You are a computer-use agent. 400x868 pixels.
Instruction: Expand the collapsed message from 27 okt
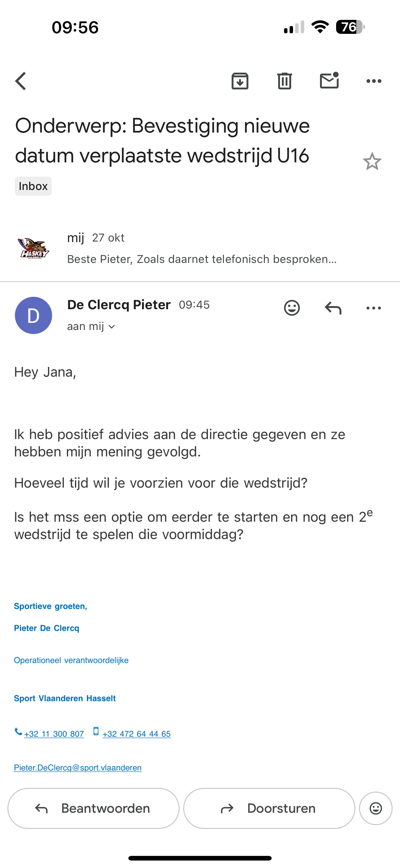pyautogui.click(x=202, y=248)
